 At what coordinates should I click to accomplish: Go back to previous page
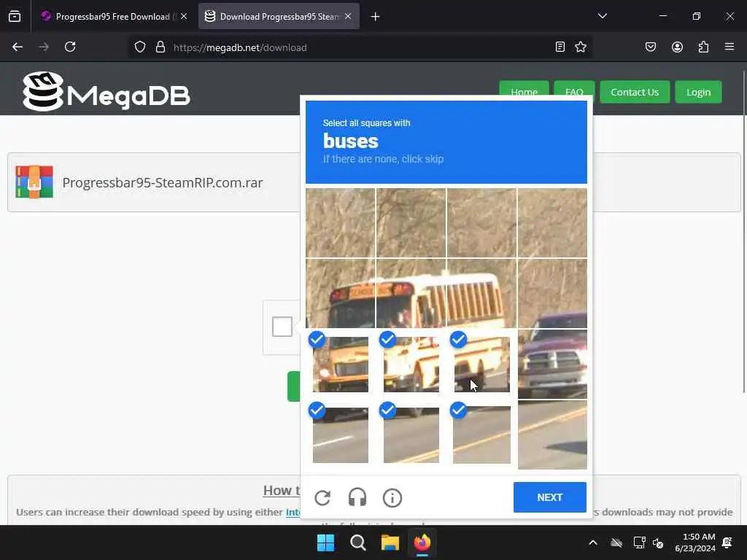18,47
